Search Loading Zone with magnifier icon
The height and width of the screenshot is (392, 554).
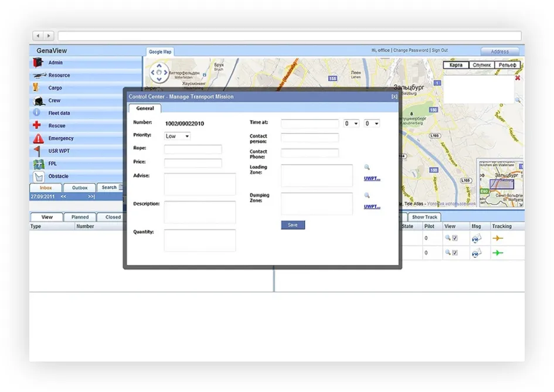point(367,167)
